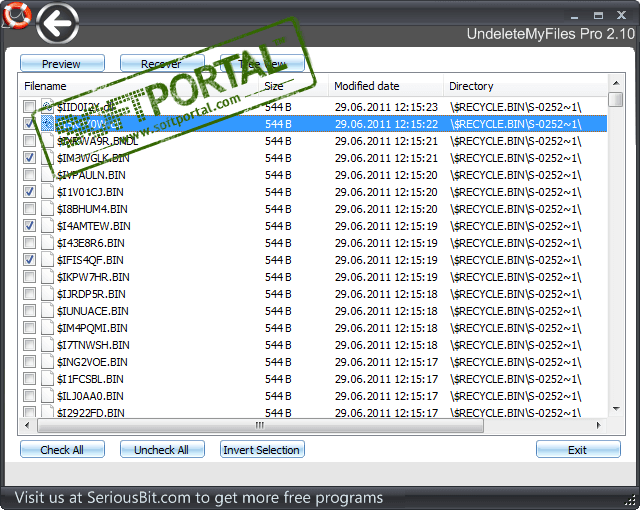Screen dimensions: 640x510
Task: Select file icon of $IJRDP5R.BIN
Action: 47,294
